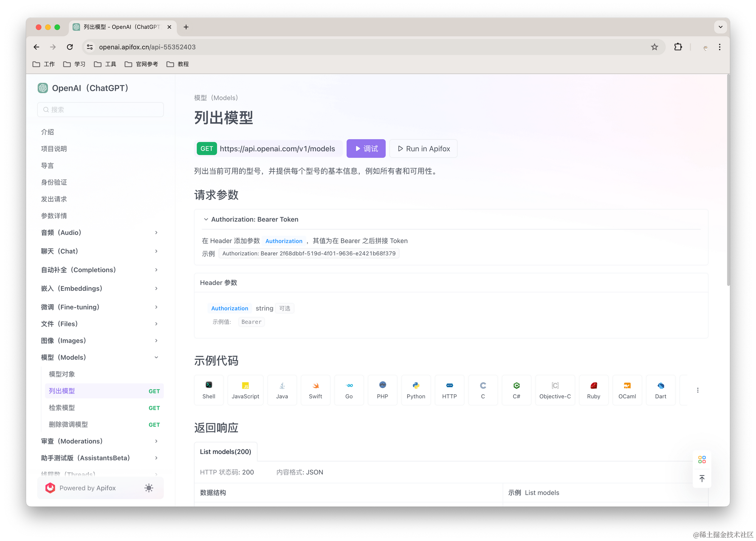Open the colorful grid apps icon
The image size is (756, 541).
[x=702, y=459]
